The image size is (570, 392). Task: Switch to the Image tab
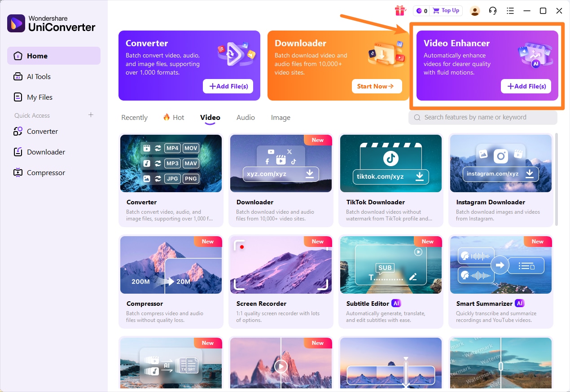[280, 117]
